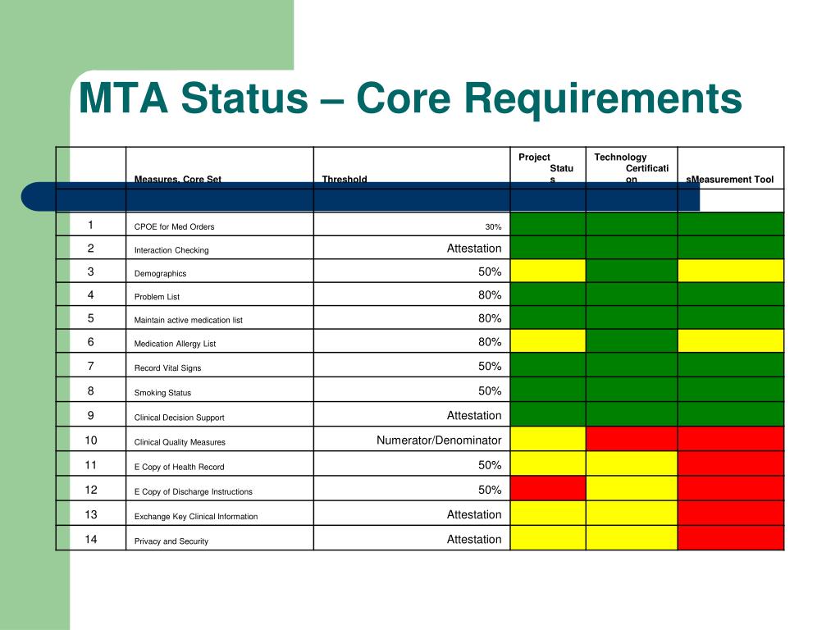Click row number 3 in the table
The height and width of the screenshot is (630, 840).
[90, 272]
